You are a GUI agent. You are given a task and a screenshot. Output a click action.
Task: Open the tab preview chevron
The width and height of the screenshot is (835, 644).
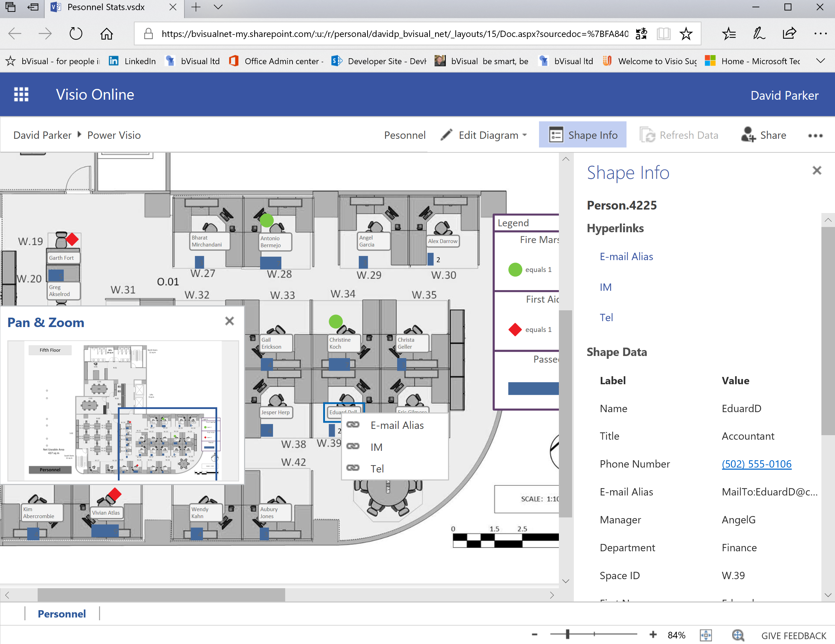click(218, 7)
